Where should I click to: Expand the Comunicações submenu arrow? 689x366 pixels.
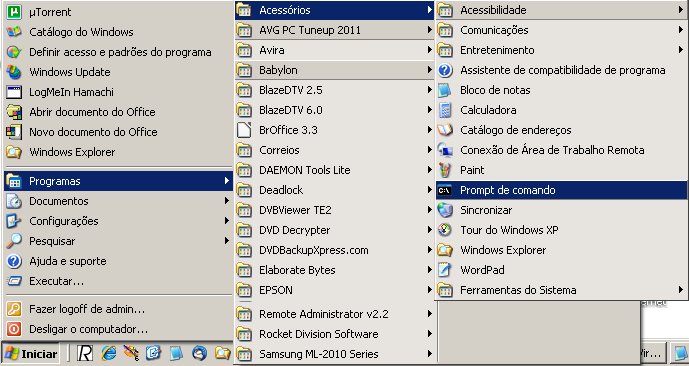click(681, 30)
